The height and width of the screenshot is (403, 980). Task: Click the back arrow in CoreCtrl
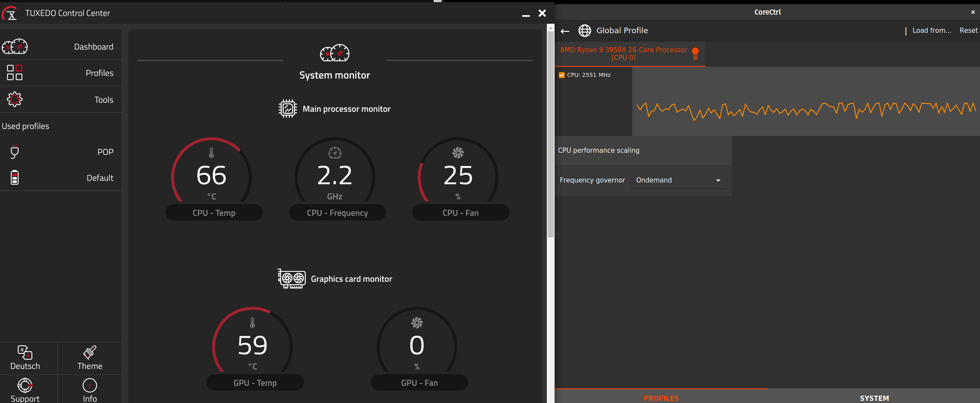tap(565, 31)
